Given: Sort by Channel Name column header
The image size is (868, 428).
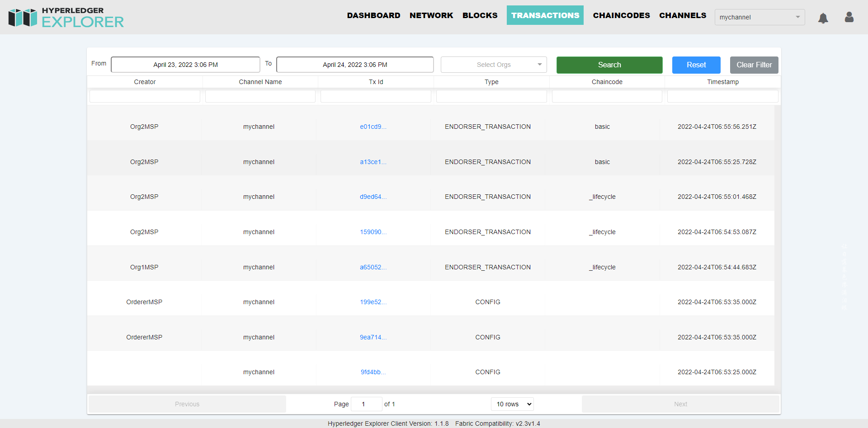Looking at the screenshot, I should 260,82.
